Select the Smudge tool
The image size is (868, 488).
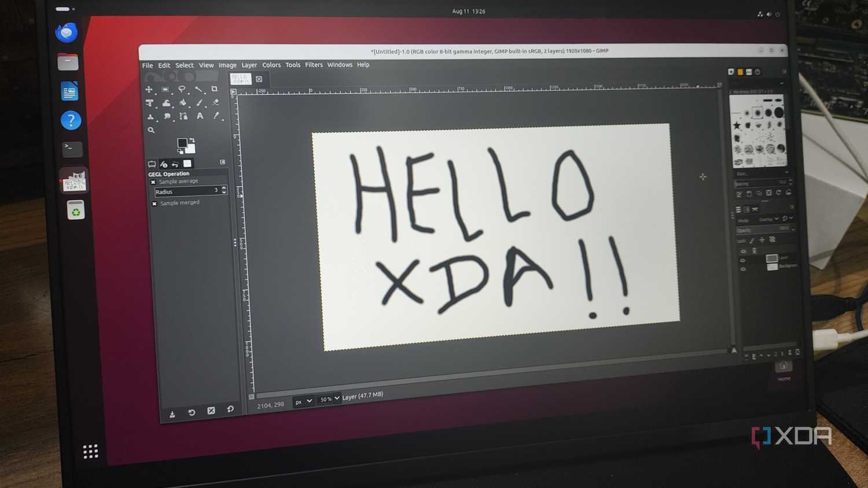[167, 116]
